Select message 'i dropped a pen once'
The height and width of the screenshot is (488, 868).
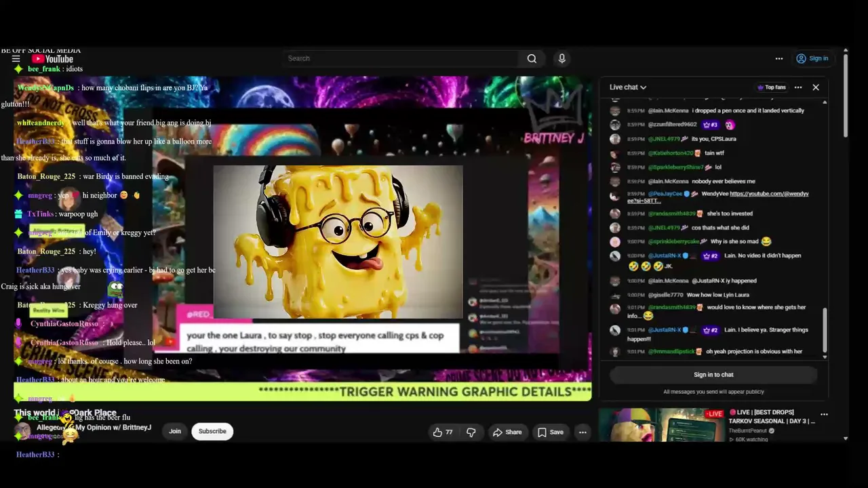pyautogui.click(x=748, y=110)
